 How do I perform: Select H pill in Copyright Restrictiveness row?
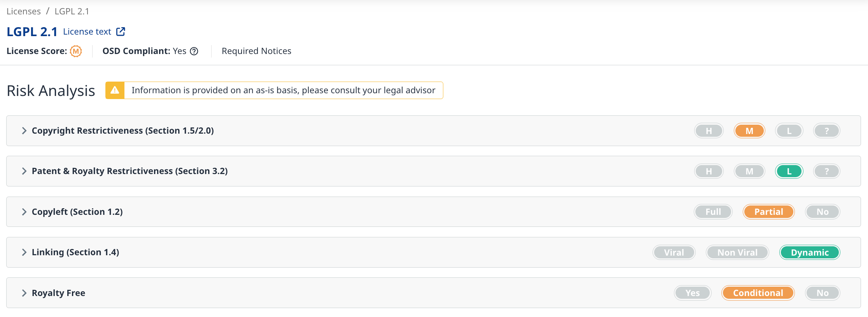point(709,131)
